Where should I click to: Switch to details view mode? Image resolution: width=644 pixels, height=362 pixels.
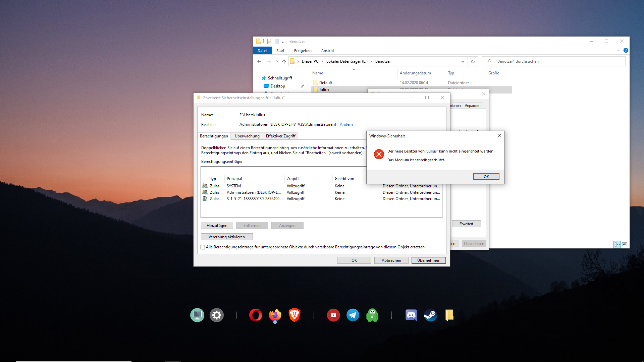617,244
